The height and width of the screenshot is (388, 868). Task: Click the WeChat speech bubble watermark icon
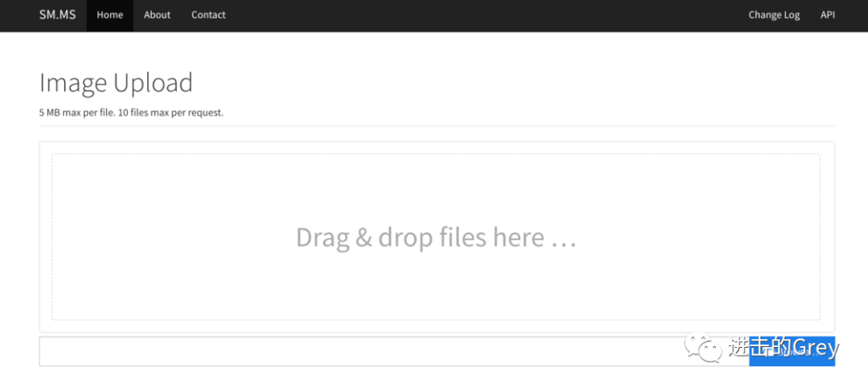pyautogui.click(x=703, y=347)
